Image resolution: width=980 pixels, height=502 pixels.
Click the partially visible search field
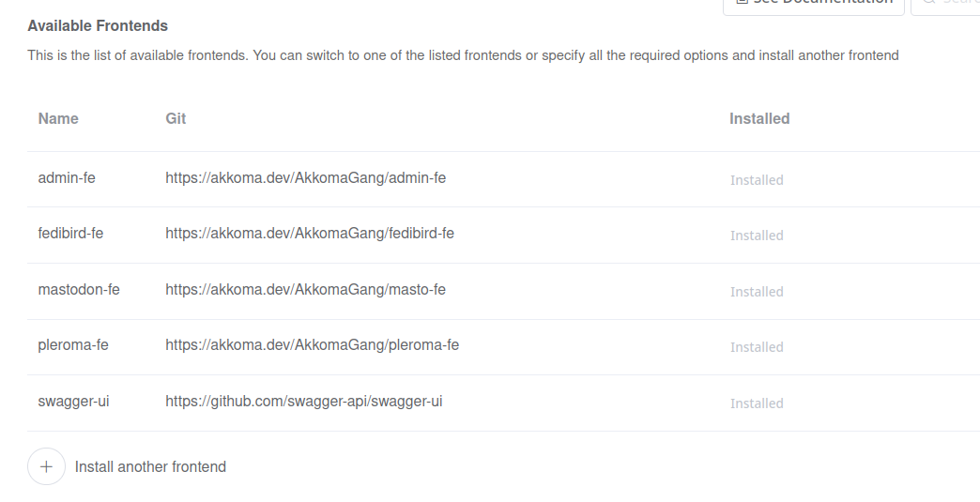coord(946,5)
